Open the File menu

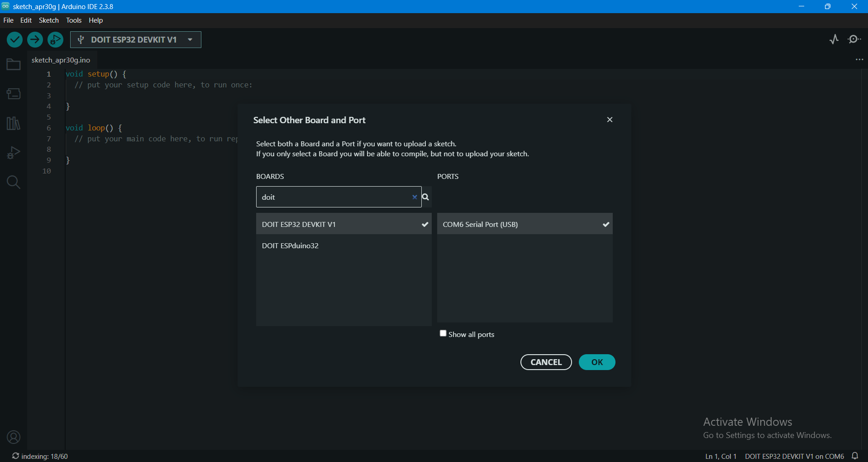click(x=8, y=20)
